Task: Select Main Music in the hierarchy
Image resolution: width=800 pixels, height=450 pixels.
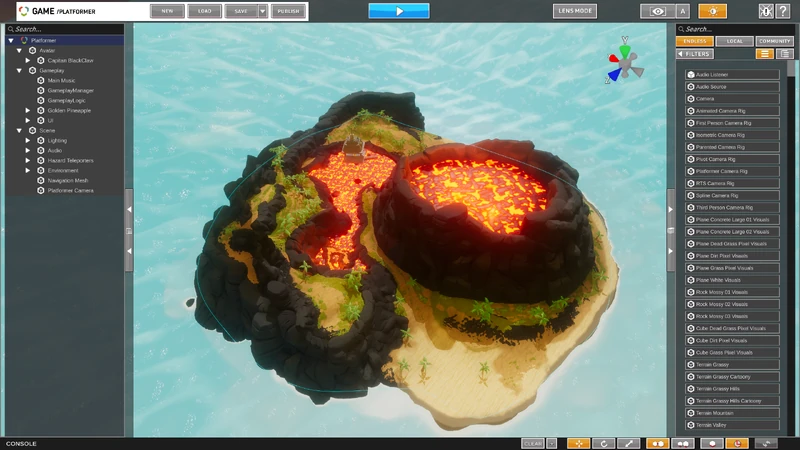Action: pos(61,81)
